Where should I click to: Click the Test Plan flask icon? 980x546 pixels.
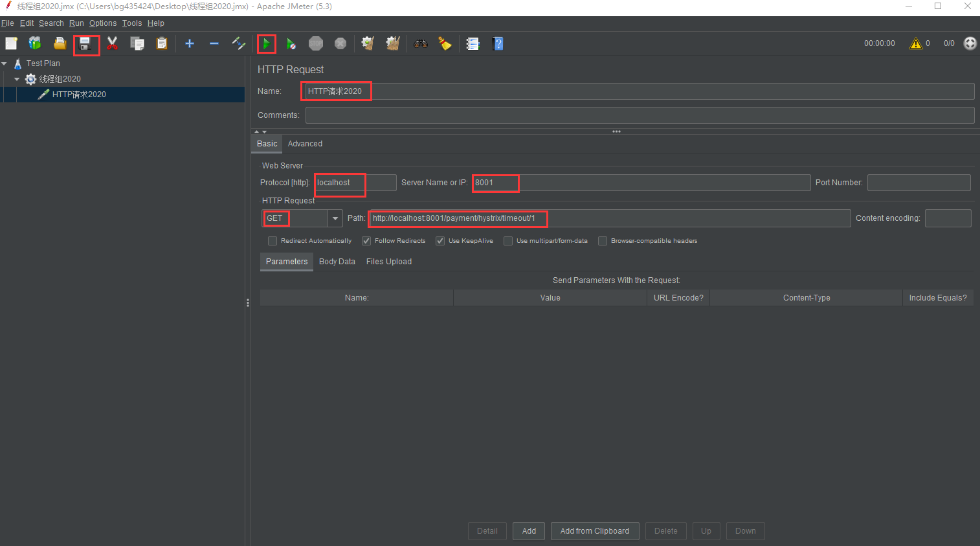tap(18, 63)
